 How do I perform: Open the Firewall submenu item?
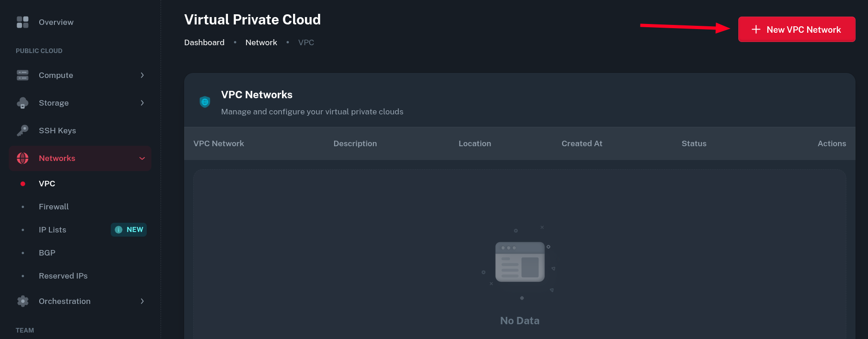point(54,207)
